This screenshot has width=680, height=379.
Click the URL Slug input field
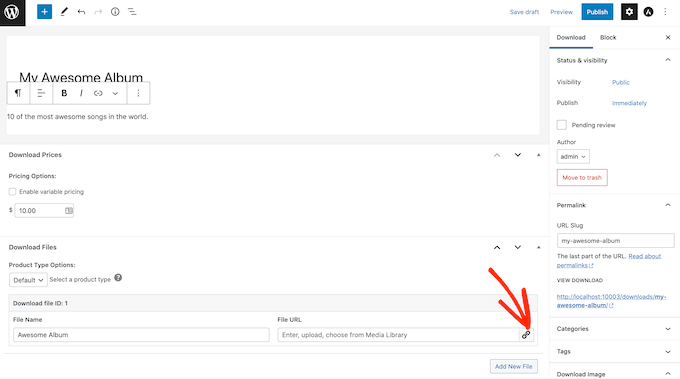615,241
